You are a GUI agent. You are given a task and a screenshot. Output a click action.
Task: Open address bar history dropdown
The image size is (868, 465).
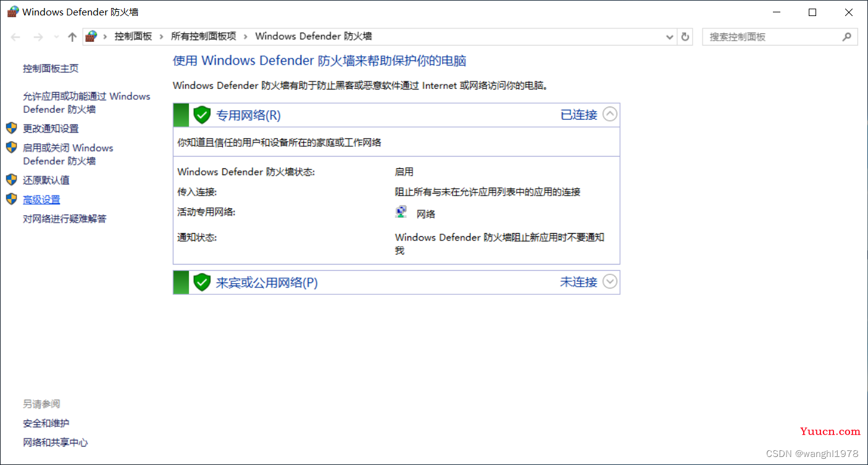(670, 37)
